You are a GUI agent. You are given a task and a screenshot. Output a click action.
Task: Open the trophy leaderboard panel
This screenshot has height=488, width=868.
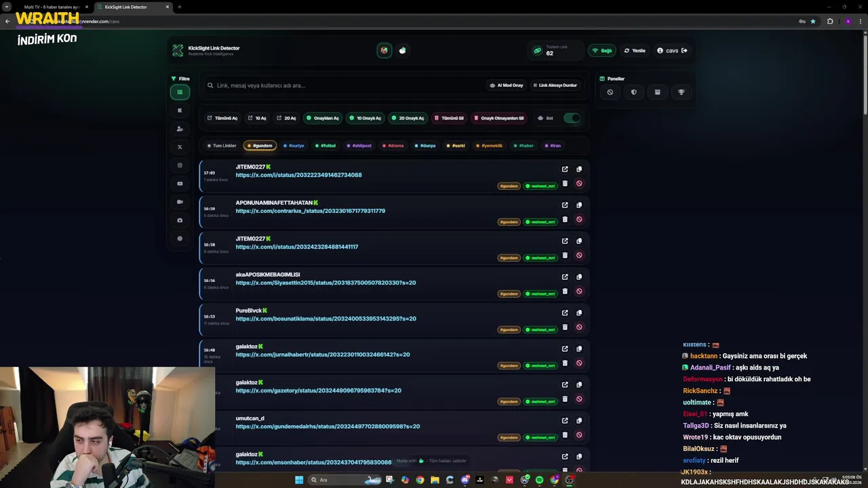point(681,92)
